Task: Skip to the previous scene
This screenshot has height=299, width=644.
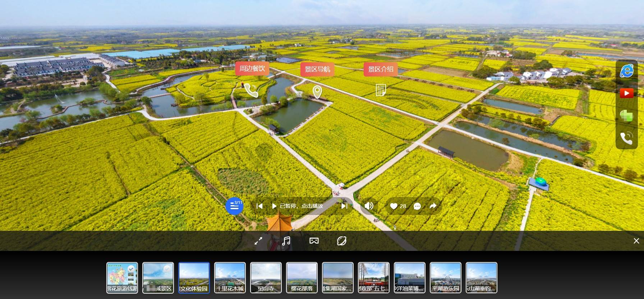Action: [x=259, y=206]
